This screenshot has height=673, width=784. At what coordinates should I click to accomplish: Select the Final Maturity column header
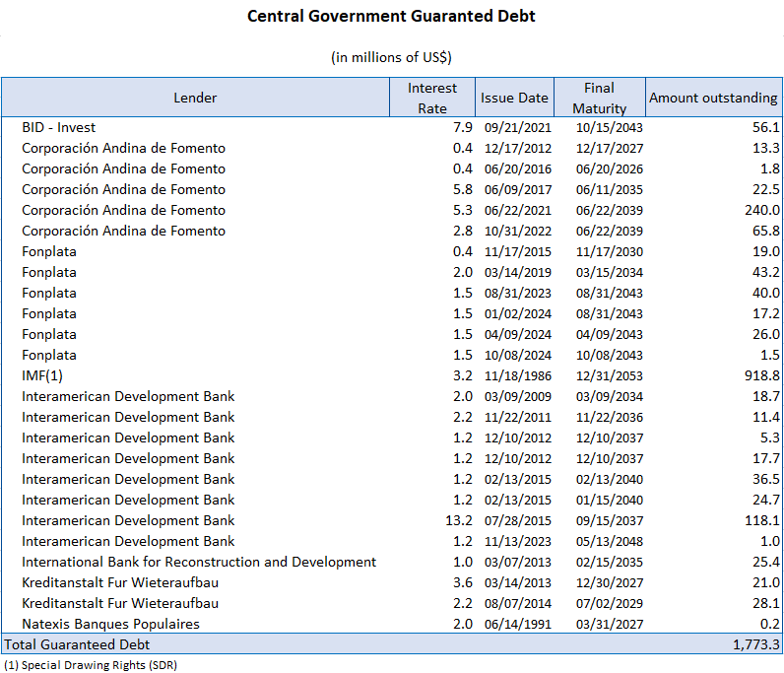pyautogui.click(x=599, y=98)
